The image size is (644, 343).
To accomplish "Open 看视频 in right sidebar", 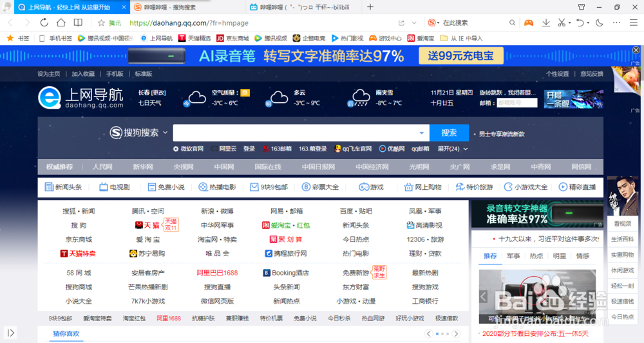I will pos(623,223).
